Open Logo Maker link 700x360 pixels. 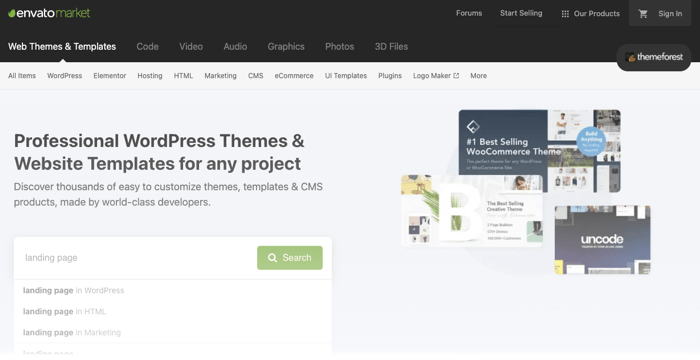pyautogui.click(x=436, y=76)
